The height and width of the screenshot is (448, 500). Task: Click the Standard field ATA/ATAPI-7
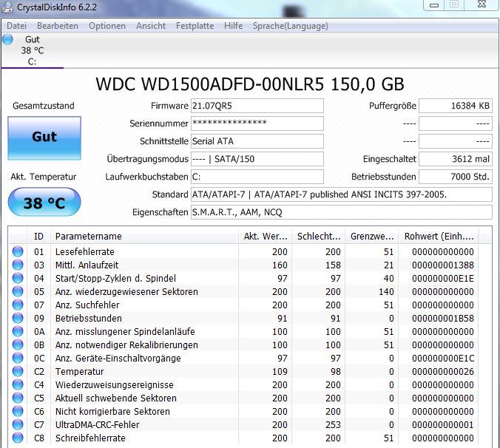point(342,194)
